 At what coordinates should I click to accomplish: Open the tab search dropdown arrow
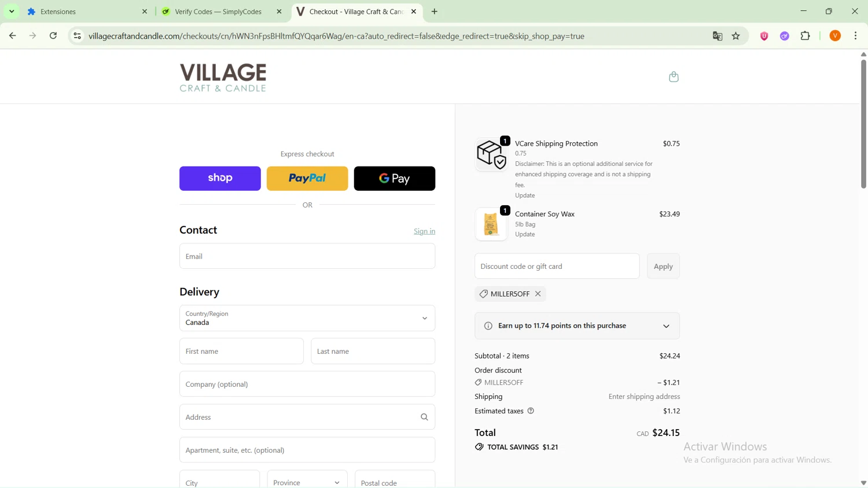coord(12,12)
